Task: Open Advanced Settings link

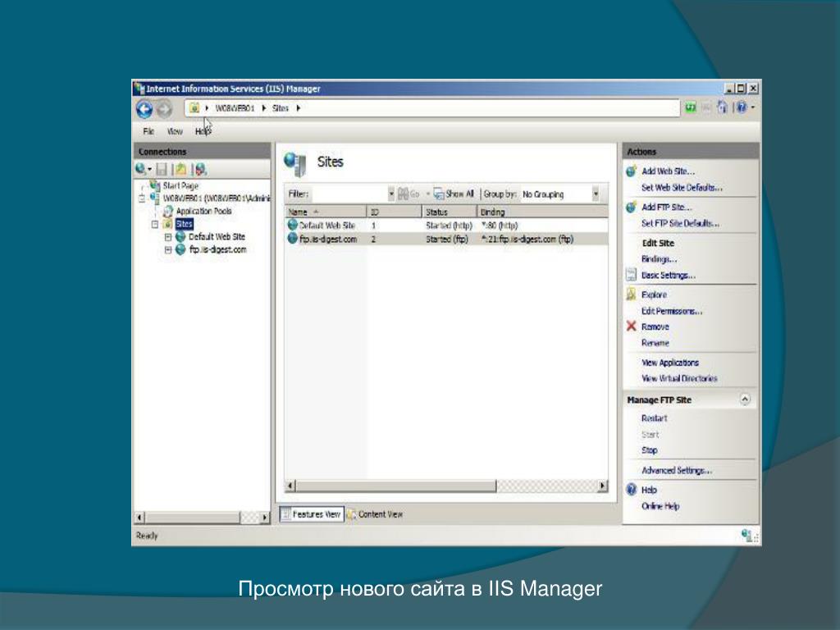Action: point(677,470)
